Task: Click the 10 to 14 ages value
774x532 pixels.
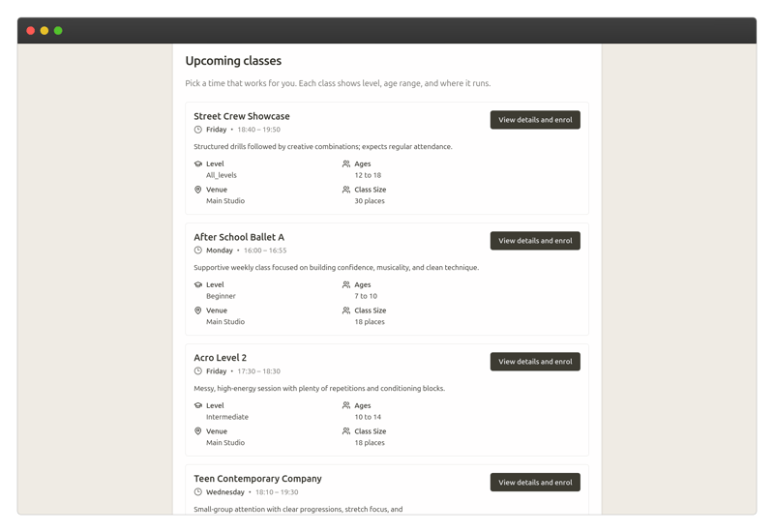Action: pyautogui.click(x=368, y=417)
